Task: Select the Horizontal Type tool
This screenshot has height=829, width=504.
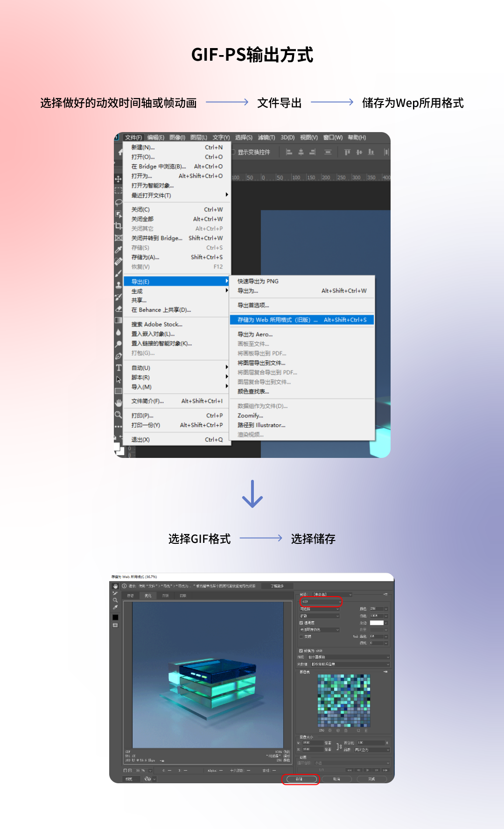Action: pos(119,368)
